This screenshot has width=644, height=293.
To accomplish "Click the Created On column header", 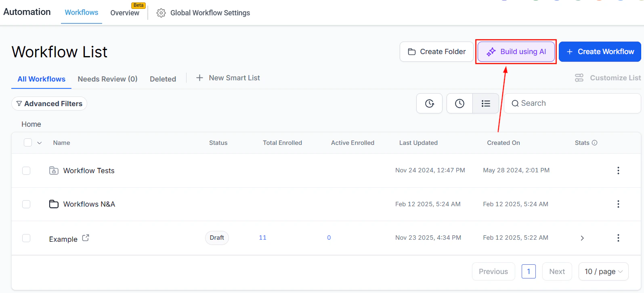I will (x=503, y=143).
